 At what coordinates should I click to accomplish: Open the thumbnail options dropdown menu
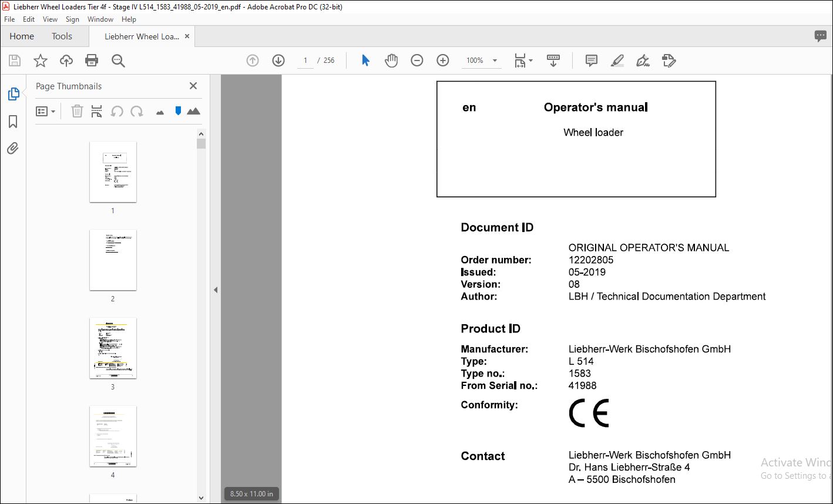[45, 111]
